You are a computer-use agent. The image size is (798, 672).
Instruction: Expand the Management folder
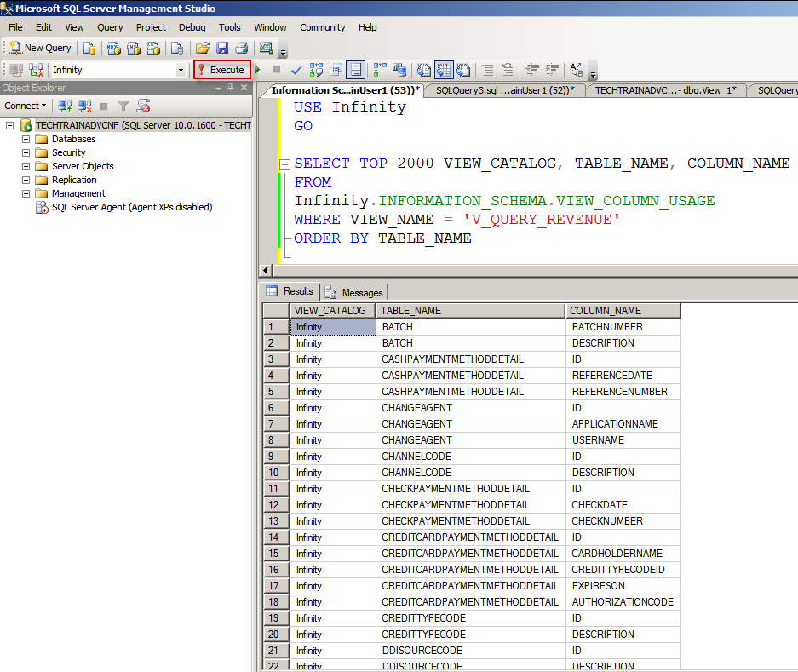pyautogui.click(x=26, y=193)
